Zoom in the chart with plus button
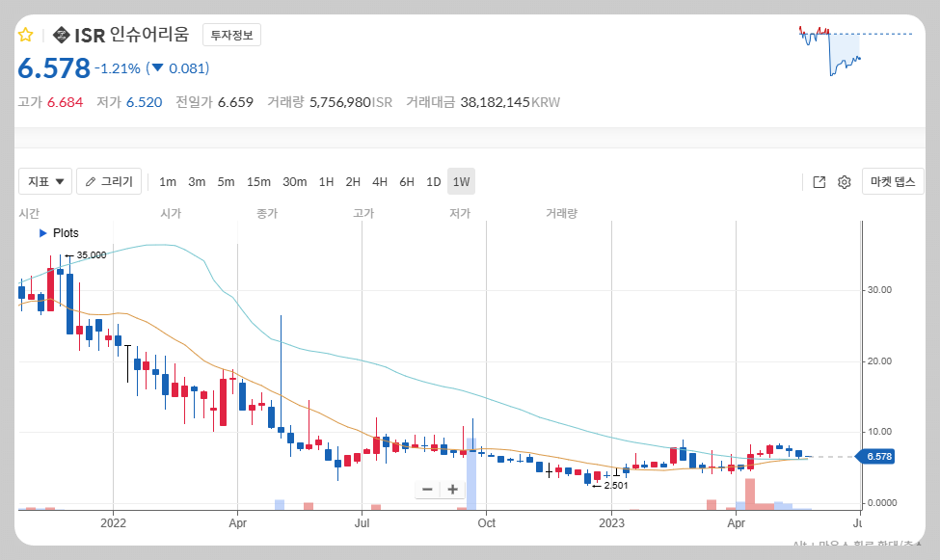The image size is (940, 560). [452, 490]
